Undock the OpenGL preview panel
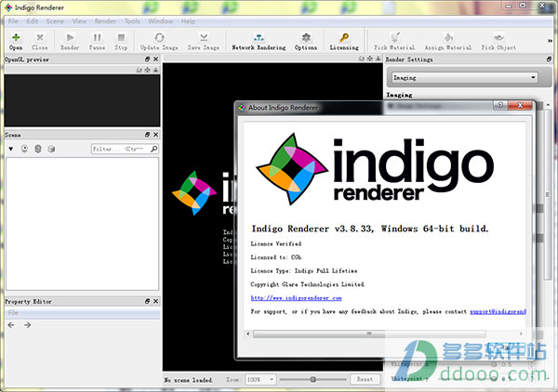 click(147, 59)
